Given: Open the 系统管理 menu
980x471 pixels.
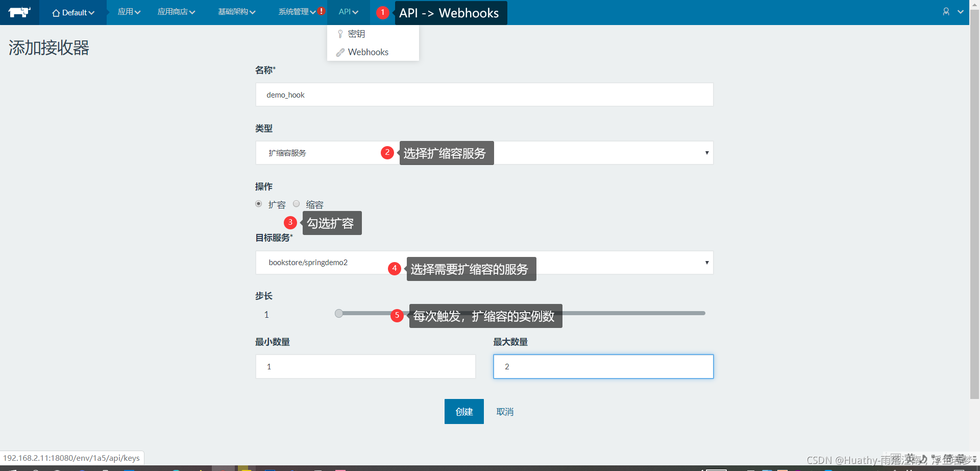Looking at the screenshot, I should 297,12.
